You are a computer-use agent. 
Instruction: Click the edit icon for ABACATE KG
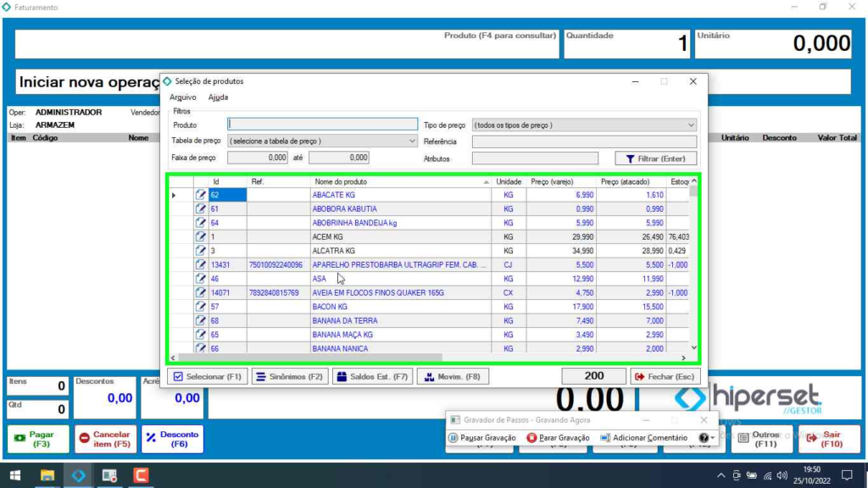tap(201, 195)
